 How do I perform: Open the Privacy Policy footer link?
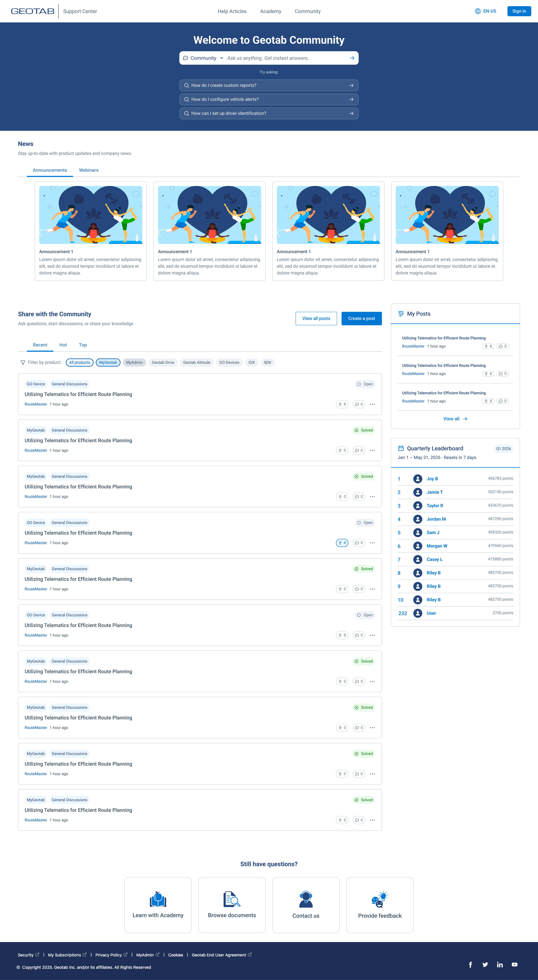point(111,955)
